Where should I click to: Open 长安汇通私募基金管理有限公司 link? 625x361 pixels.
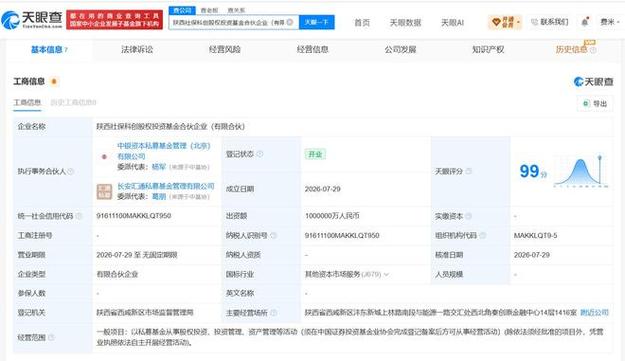click(x=165, y=186)
